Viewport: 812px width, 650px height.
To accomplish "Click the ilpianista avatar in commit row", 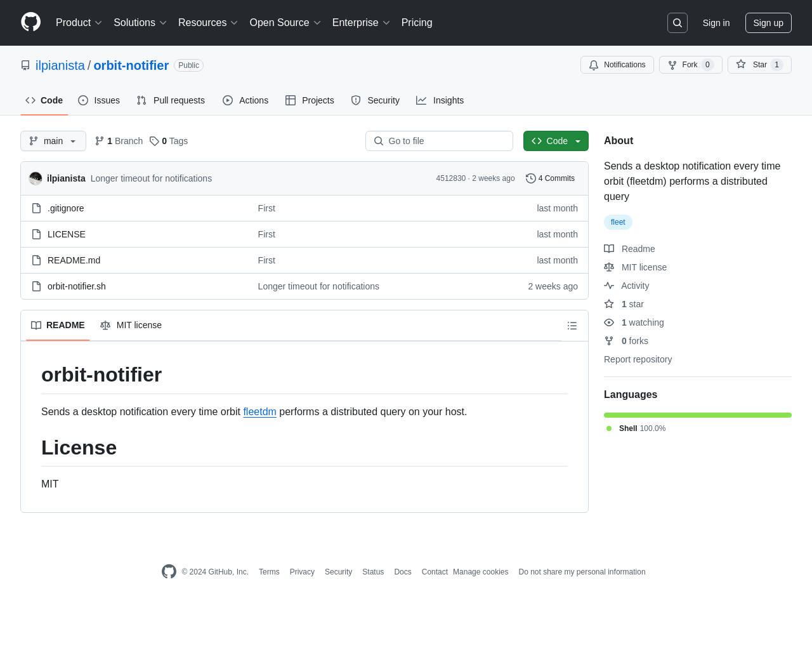I will [x=36, y=178].
